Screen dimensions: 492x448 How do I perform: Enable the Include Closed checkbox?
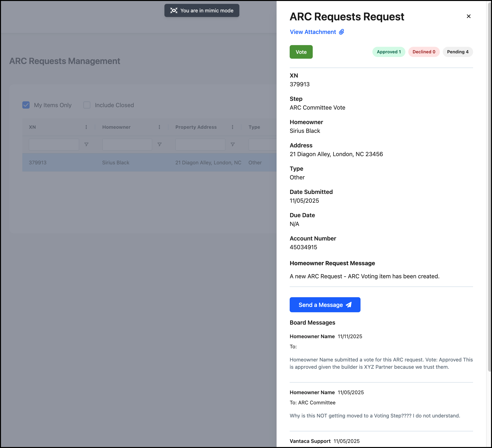(87, 105)
